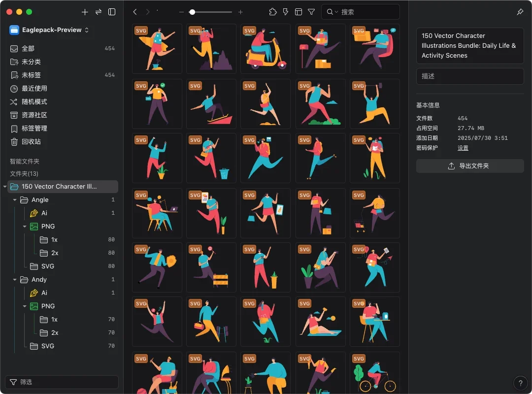The height and width of the screenshot is (394, 532).
Task: Collapse the Andy folder disclosure triangle
Action: pos(15,280)
